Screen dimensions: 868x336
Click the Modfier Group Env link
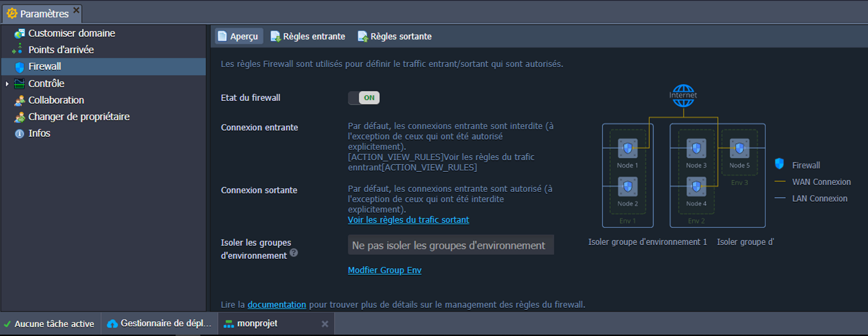[384, 270]
